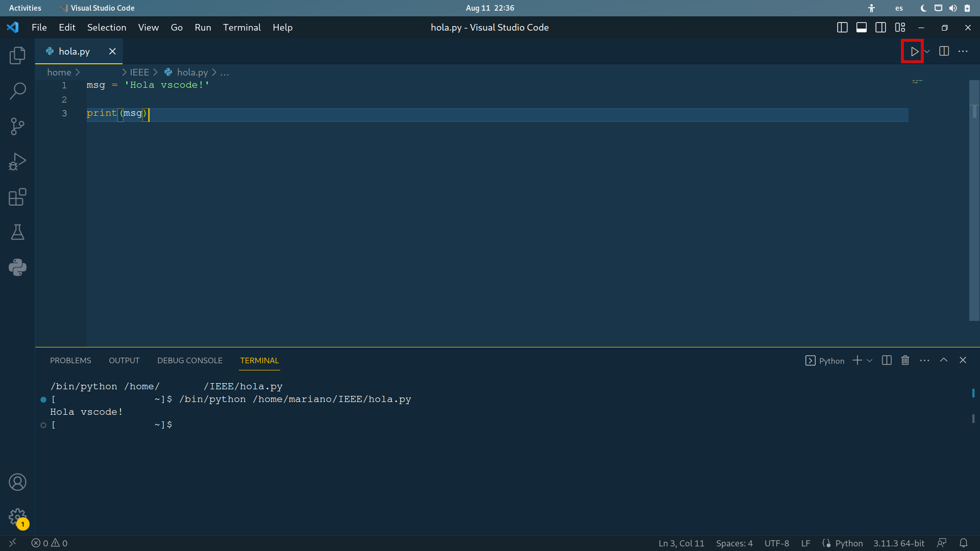Click Spaces: 4 indentation setting
Viewport: 980px width, 551px height.
(734, 543)
